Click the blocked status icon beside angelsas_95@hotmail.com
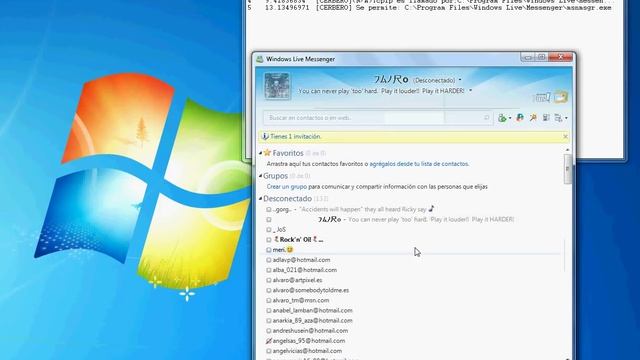This screenshot has width=640, height=360. pyautogui.click(x=269, y=340)
